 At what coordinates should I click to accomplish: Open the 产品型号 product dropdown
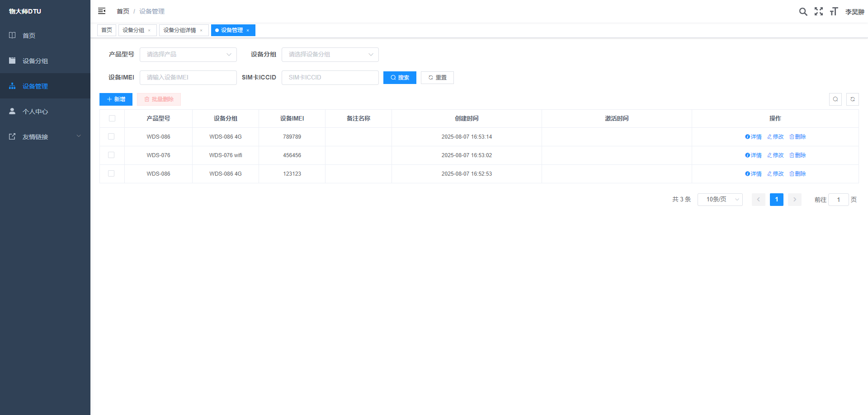(188, 55)
